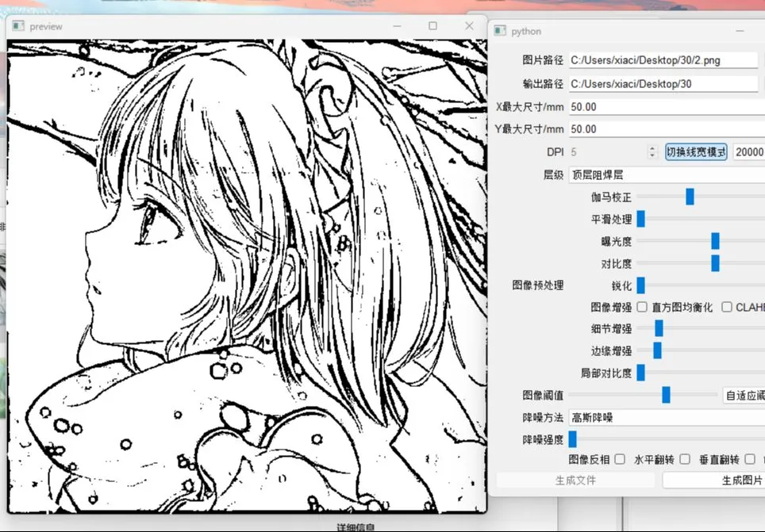Click the 切换线宽模式 button
This screenshot has height=532, width=765.
pos(696,151)
